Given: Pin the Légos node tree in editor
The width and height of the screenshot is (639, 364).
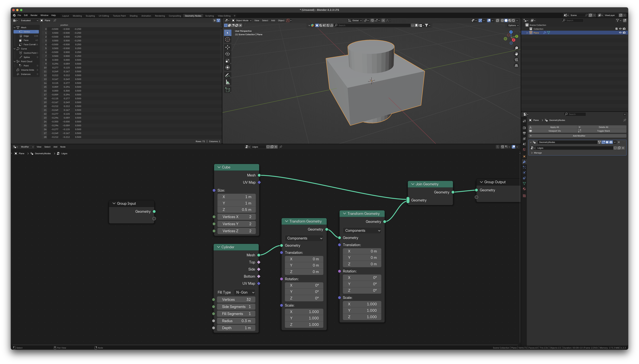Looking at the screenshot, I should (281, 147).
